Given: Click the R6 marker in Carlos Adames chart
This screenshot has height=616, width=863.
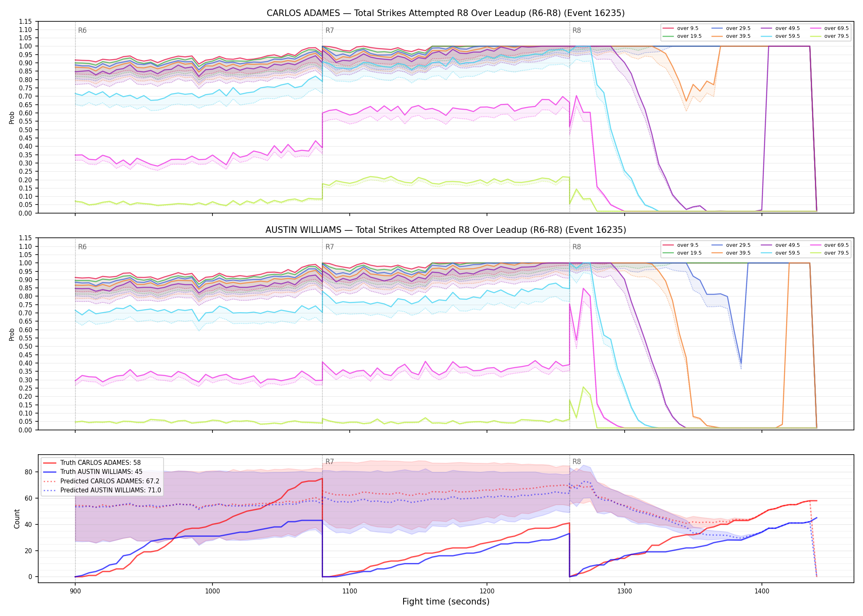Looking at the screenshot, I should click(x=82, y=30).
